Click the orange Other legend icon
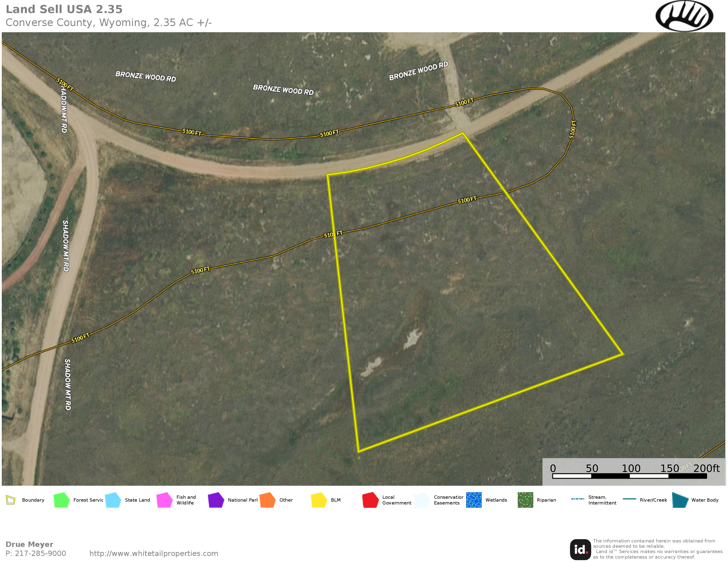This screenshot has width=728, height=563. click(267, 500)
